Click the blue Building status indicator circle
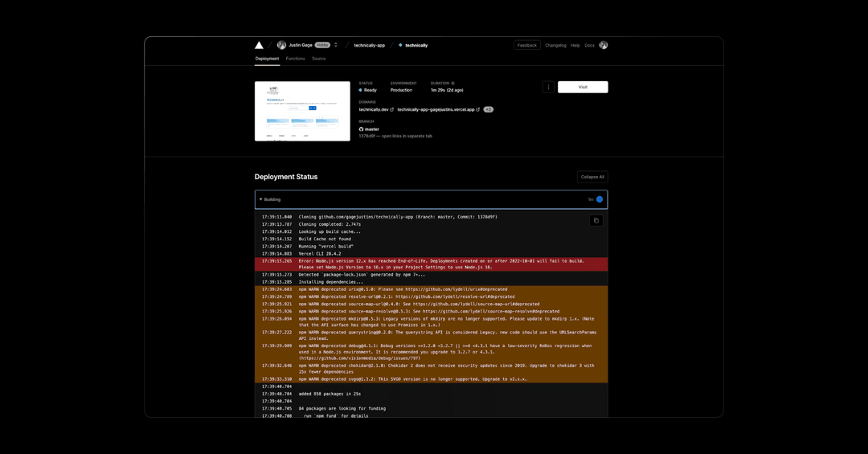 point(599,199)
